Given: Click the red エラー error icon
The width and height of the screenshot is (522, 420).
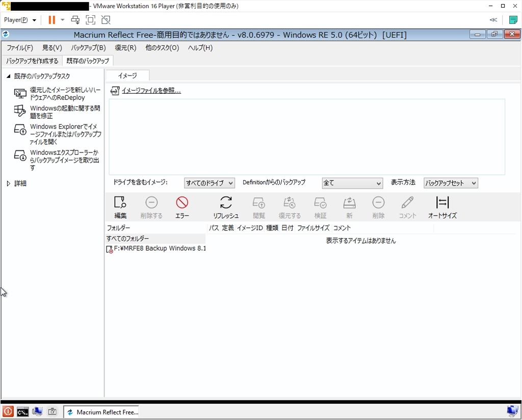Looking at the screenshot, I should (x=182, y=202).
